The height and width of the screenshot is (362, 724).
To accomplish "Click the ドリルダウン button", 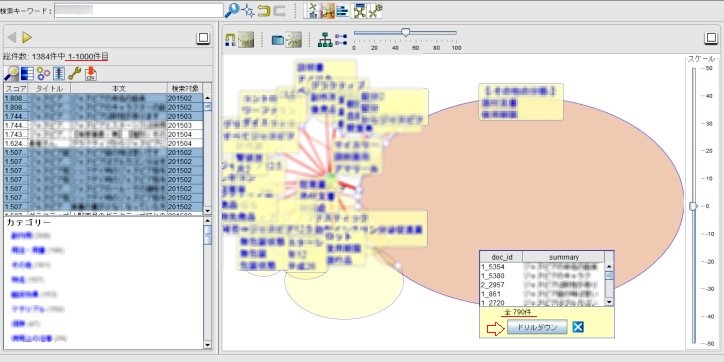I will click(x=537, y=327).
